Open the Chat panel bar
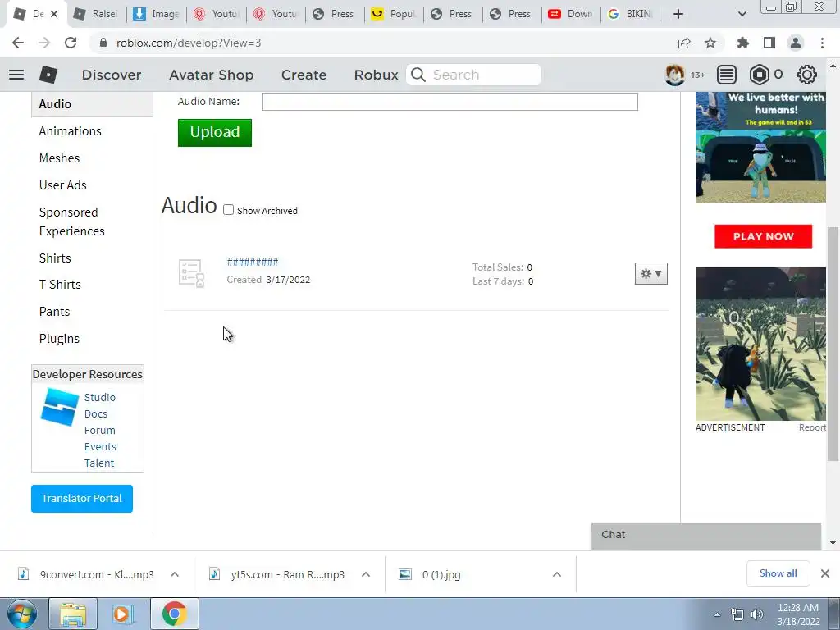Viewport: 840px width, 630px height. tap(706, 536)
